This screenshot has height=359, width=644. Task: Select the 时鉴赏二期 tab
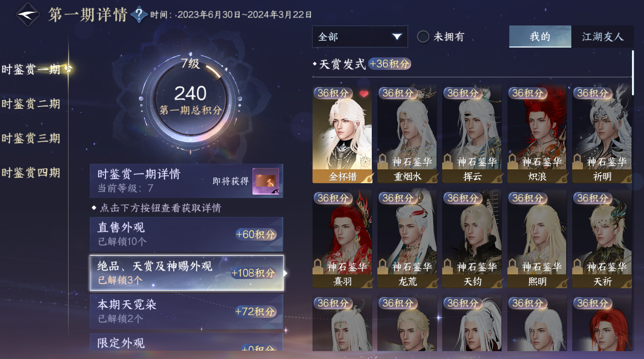[31, 104]
